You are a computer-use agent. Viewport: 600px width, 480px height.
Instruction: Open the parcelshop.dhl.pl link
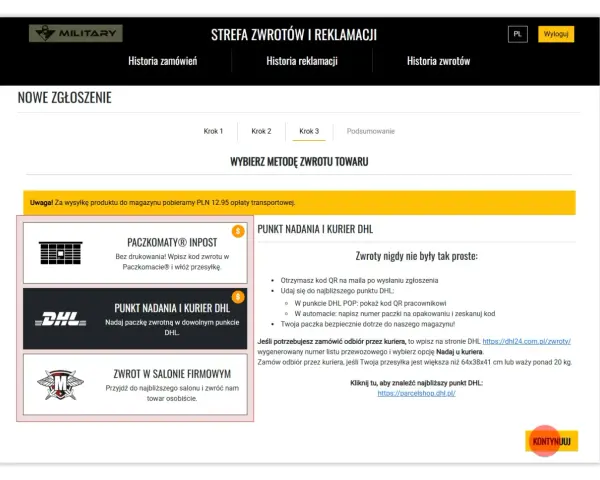416,393
